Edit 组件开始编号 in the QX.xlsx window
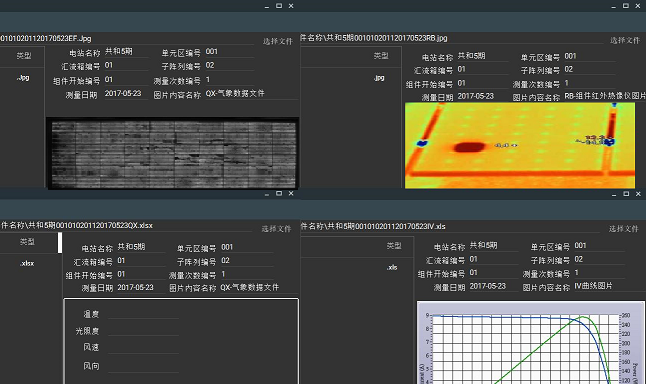Image resolution: width=646 pixels, height=384 pixels. 141,274
